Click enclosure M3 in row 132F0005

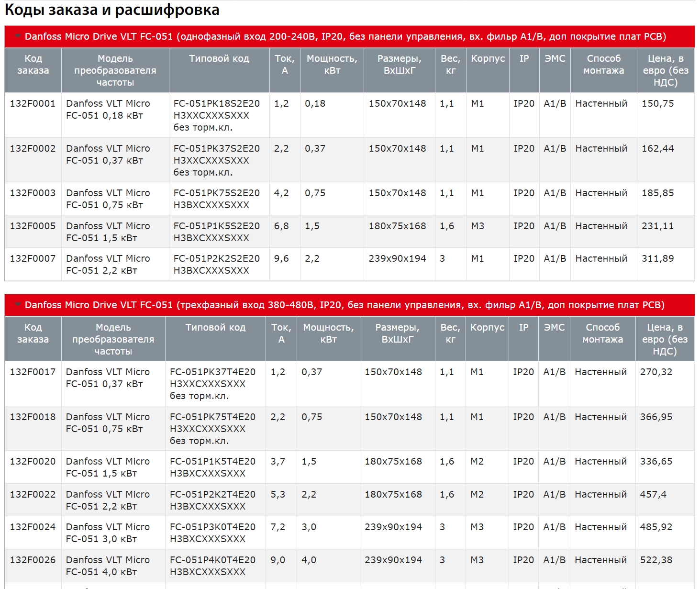point(478,226)
